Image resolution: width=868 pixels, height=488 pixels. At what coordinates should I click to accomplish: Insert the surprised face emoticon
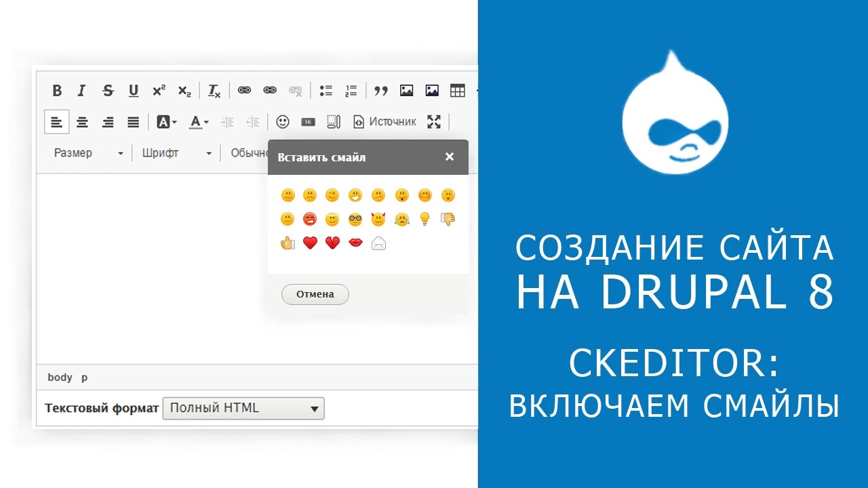[x=448, y=196]
